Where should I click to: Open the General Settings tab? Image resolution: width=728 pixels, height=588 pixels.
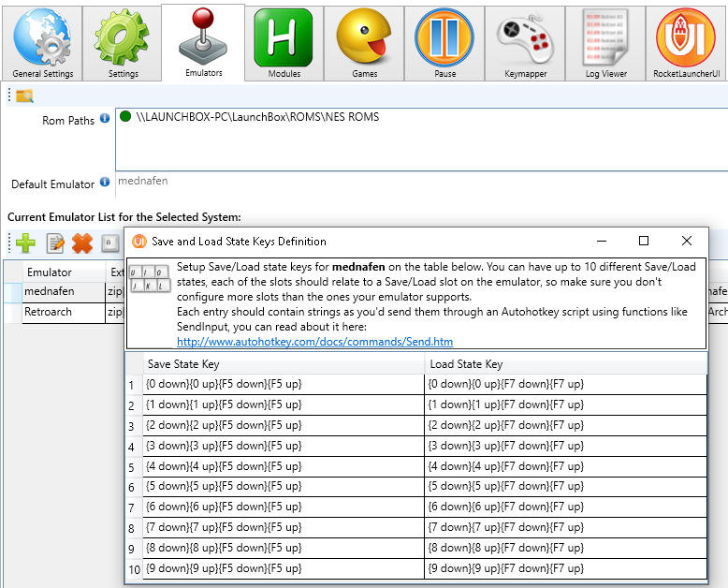point(42,44)
